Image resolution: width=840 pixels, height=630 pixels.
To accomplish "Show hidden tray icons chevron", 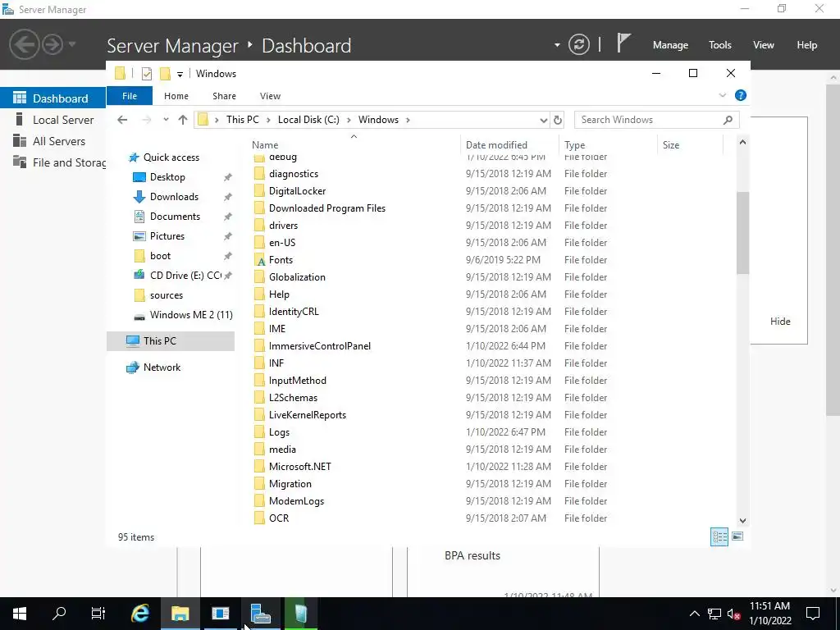I will click(694, 614).
